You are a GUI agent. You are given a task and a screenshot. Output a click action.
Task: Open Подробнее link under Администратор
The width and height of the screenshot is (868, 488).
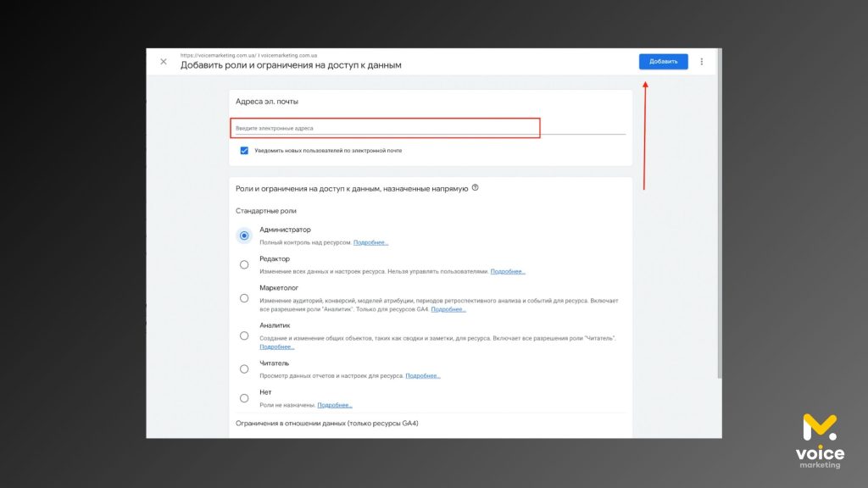coord(370,242)
